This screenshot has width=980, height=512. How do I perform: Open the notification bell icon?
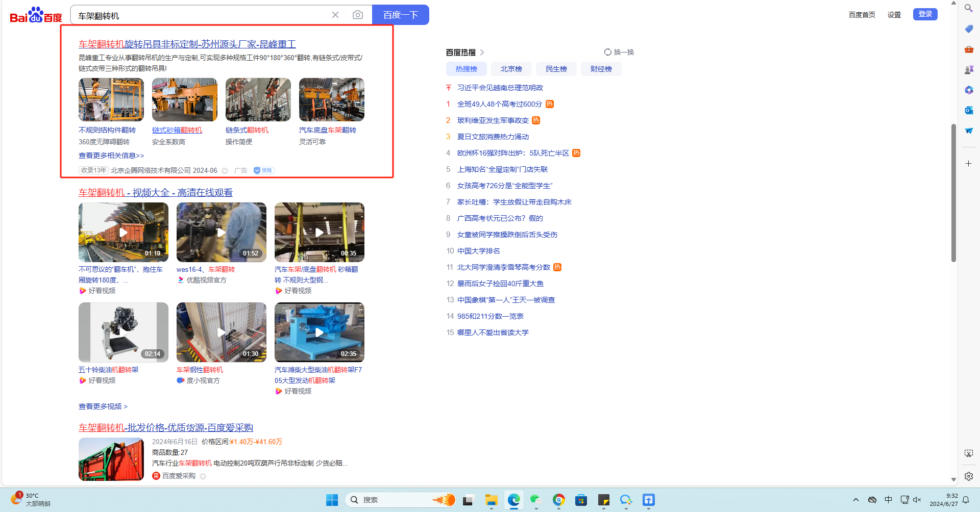pyautogui.click(x=966, y=500)
